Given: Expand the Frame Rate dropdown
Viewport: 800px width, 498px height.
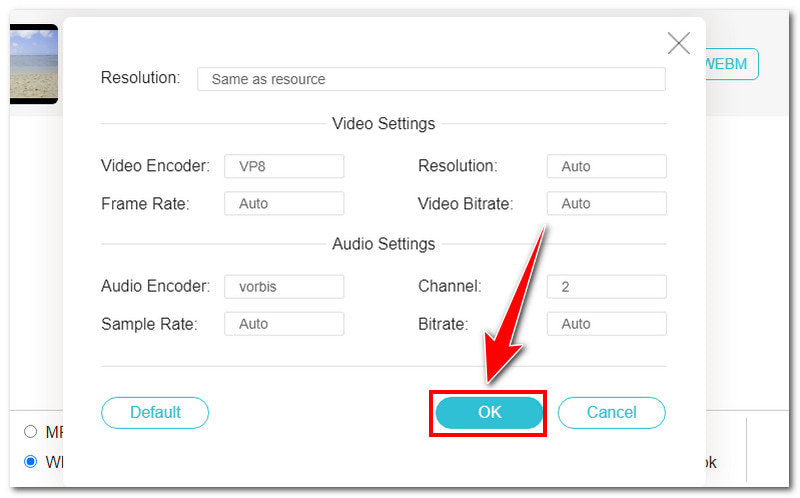Looking at the screenshot, I should [284, 203].
